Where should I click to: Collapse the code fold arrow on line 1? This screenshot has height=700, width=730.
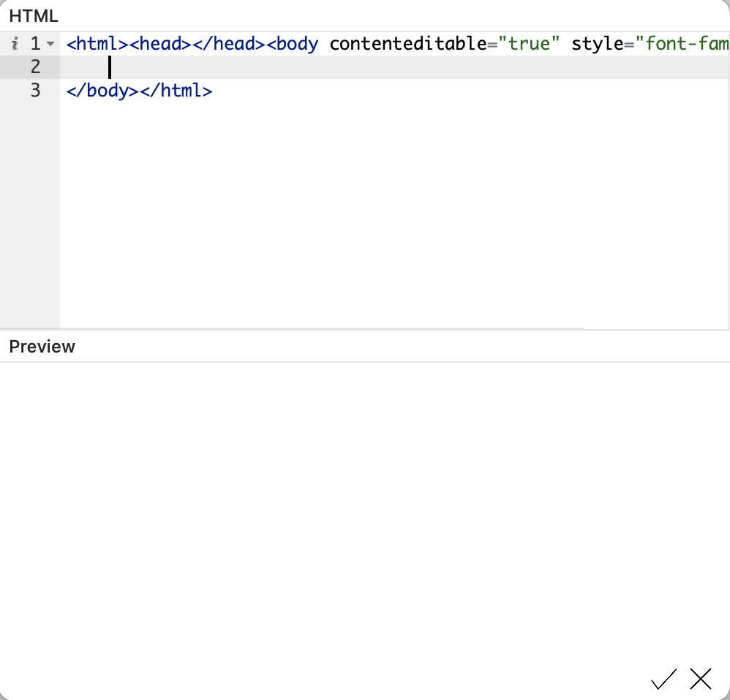point(50,44)
